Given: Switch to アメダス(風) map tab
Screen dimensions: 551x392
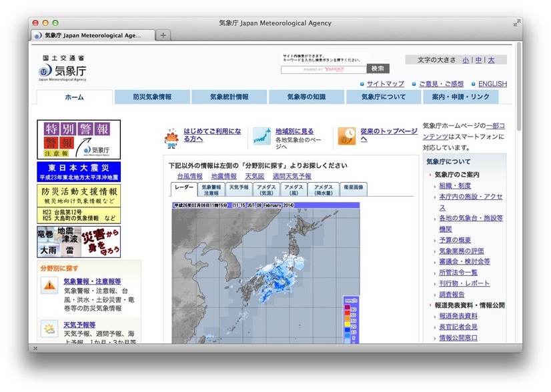Looking at the screenshot, I should coord(294,190).
